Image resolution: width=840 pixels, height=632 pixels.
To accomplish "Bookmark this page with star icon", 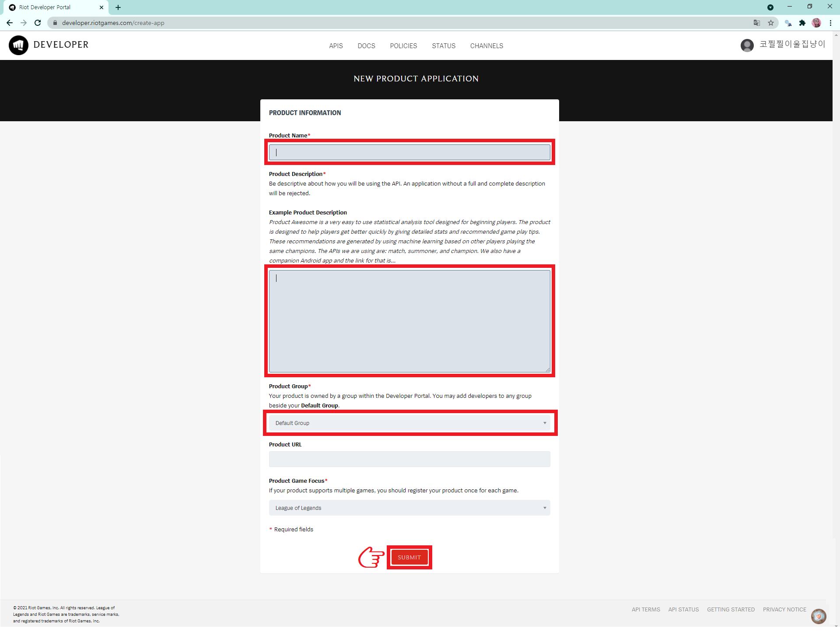I will coord(771,23).
